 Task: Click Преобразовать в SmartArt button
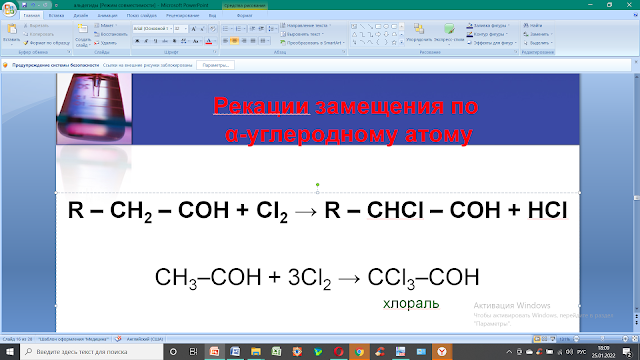[313, 43]
